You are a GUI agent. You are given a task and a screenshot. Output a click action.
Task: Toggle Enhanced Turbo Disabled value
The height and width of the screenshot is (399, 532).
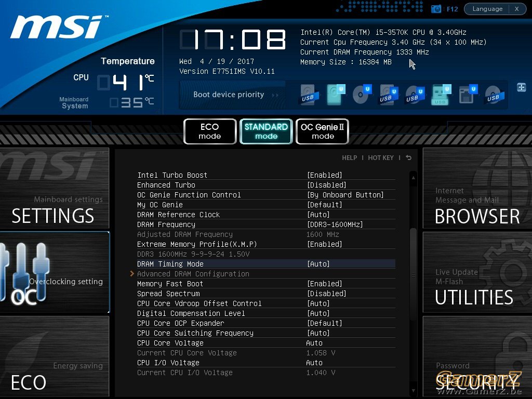[326, 185]
